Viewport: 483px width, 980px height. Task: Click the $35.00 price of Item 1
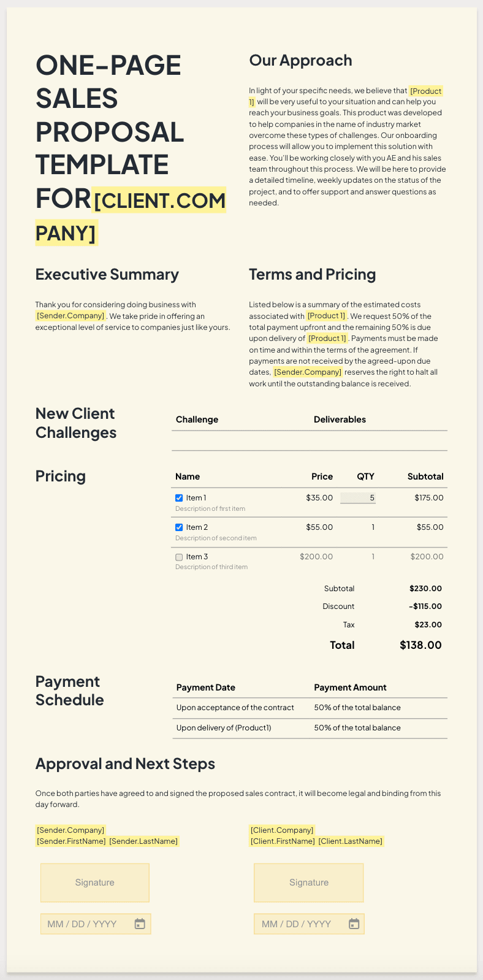pos(319,498)
